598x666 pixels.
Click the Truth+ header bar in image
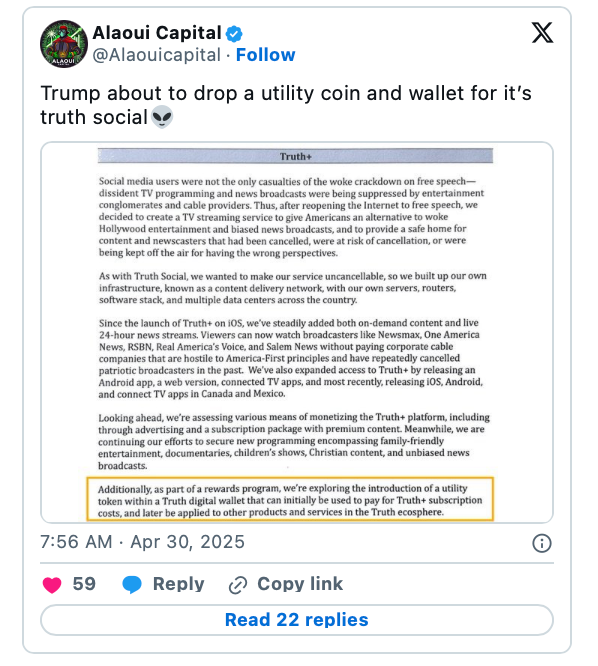click(x=295, y=156)
